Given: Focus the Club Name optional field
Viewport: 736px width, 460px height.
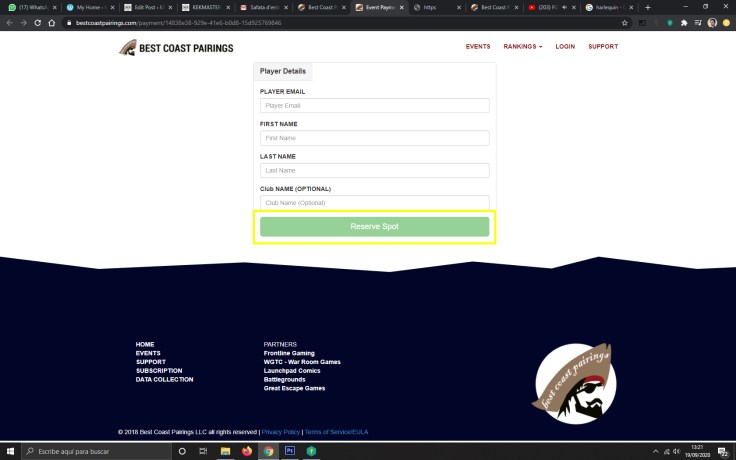Looking at the screenshot, I should (x=374, y=202).
